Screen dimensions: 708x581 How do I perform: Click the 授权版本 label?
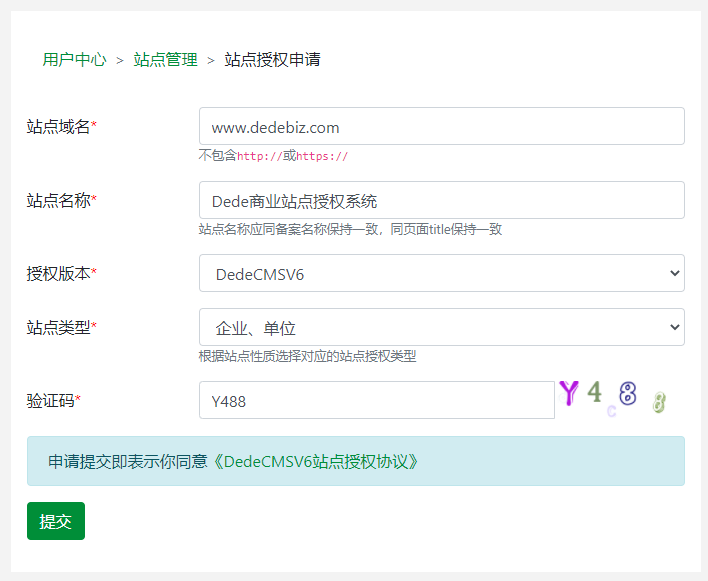(61, 274)
